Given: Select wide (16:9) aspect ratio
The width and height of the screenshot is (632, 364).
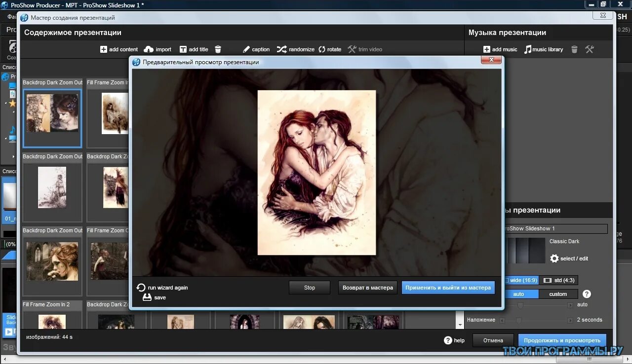Looking at the screenshot, I should pyautogui.click(x=521, y=280).
